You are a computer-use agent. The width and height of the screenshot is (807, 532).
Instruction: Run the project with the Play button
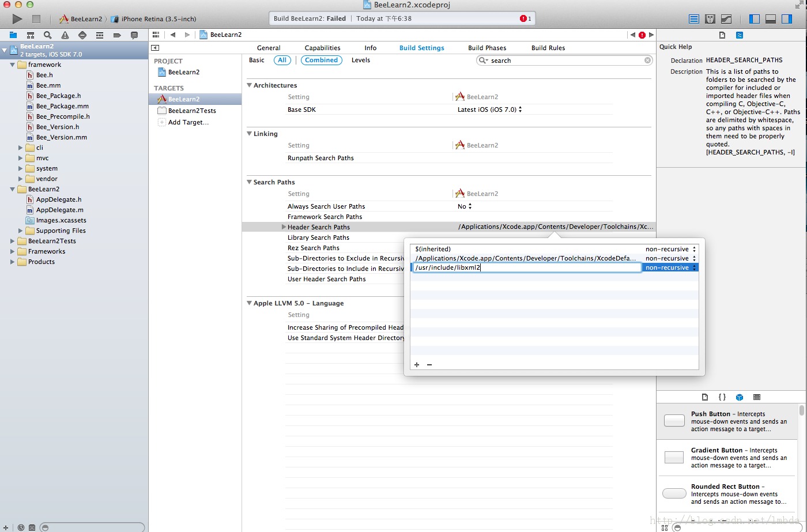(17, 19)
